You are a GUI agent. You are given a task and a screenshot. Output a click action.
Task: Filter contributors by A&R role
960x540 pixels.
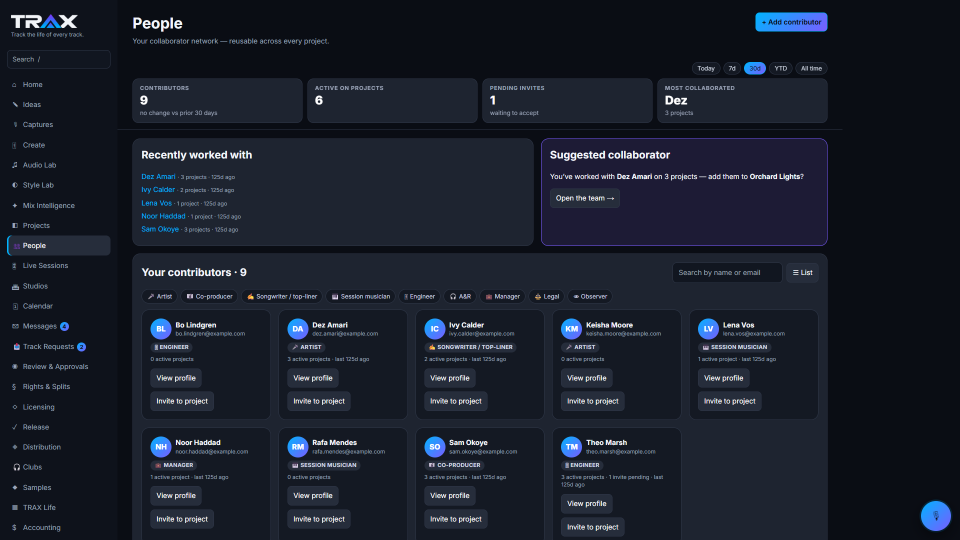tap(460, 296)
